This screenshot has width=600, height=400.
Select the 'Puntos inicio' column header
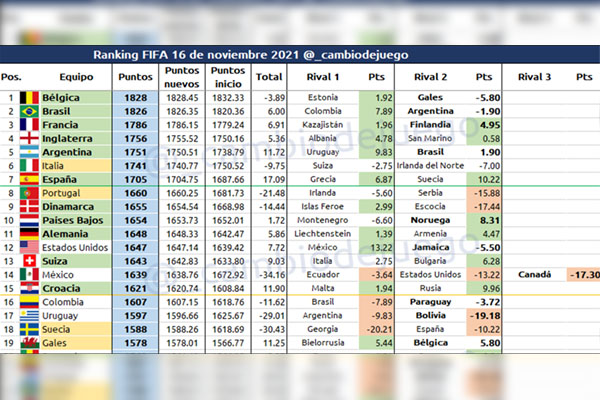[x=228, y=77]
